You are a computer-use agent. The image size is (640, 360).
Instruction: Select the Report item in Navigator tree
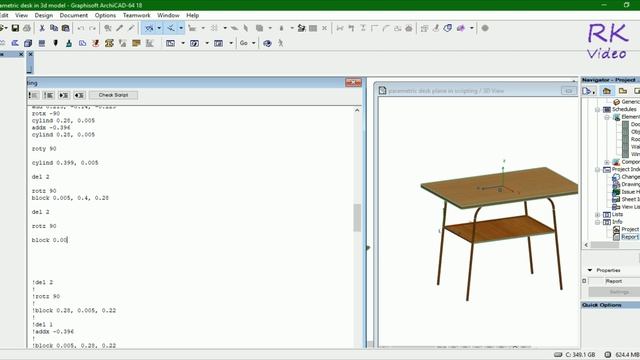pyautogui.click(x=630, y=237)
